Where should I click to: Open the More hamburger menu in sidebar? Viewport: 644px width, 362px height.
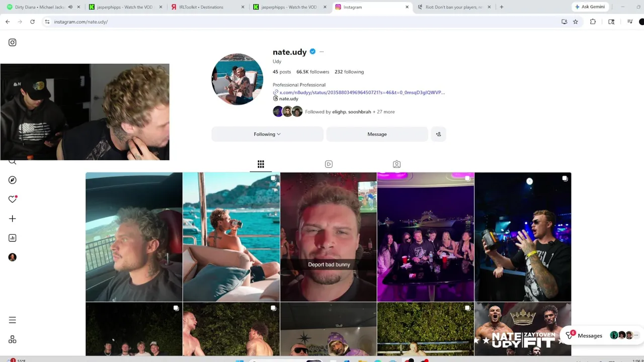click(x=13, y=320)
